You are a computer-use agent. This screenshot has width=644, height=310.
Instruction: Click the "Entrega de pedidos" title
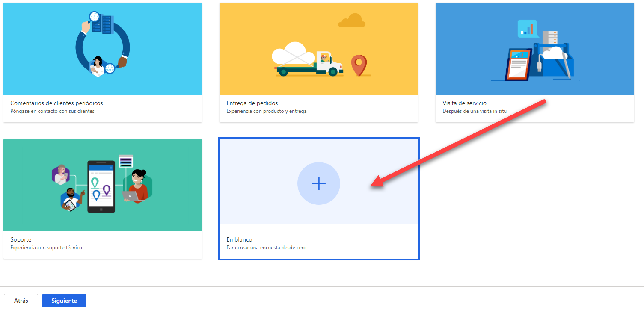[x=252, y=103]
